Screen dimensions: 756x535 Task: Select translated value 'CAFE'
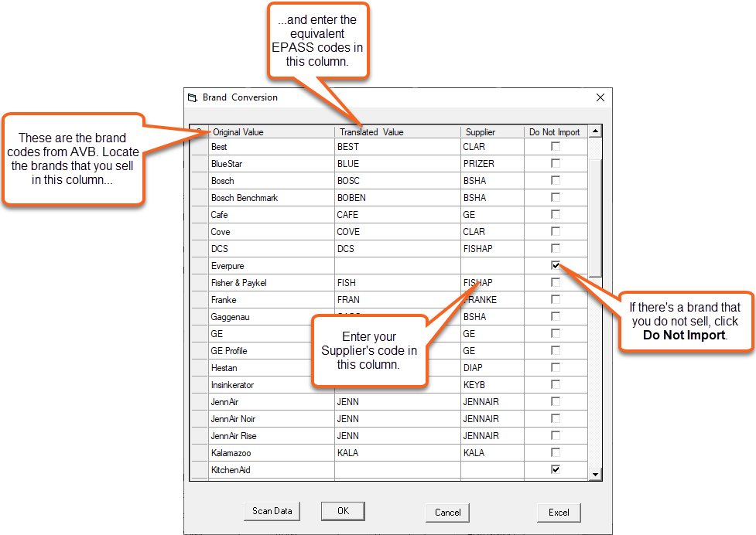pyautogui.click(x=397, y=215)
